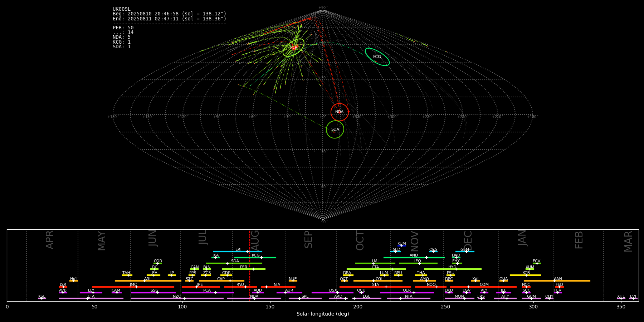Image resolution: width=644 pixels, height=322 pixels.
Task: Click the PER radiant ellipse on the sky map
Action: 293,48
